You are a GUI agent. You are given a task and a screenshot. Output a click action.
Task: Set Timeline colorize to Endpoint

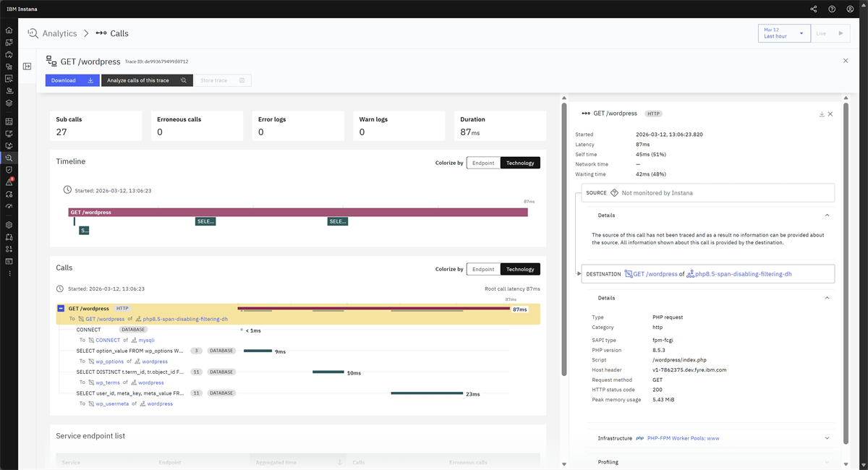tap(483, 163)
